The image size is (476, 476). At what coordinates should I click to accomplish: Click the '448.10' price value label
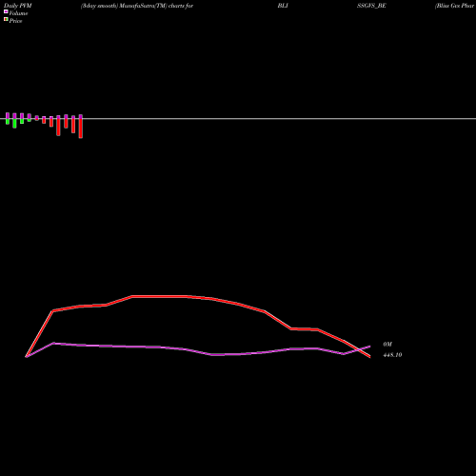pos(392,355)
